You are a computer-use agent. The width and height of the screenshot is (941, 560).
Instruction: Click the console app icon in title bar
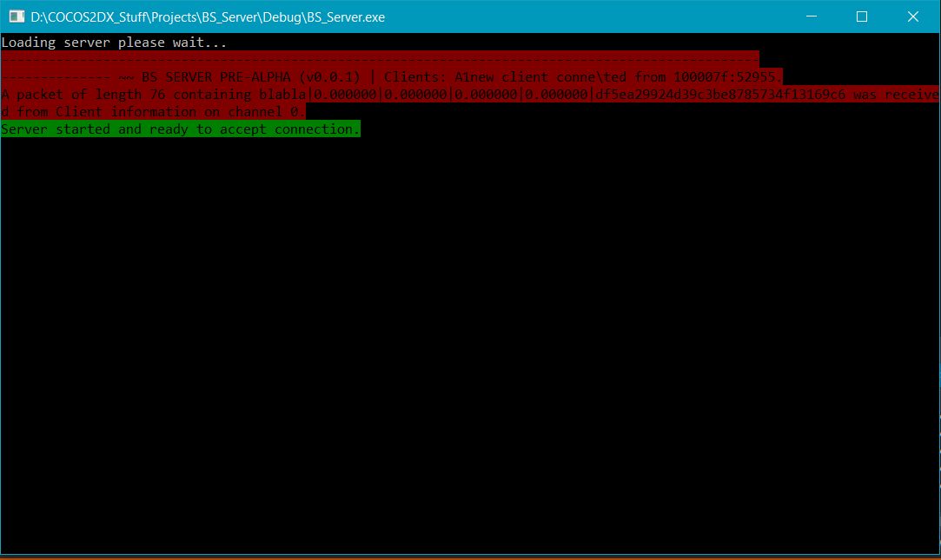click(x=17, y=16)
